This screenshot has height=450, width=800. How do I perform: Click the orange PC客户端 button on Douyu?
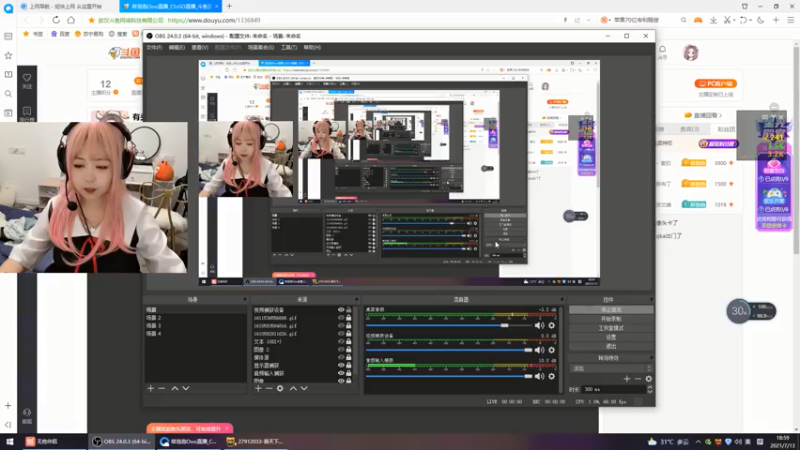pos(715,84)
